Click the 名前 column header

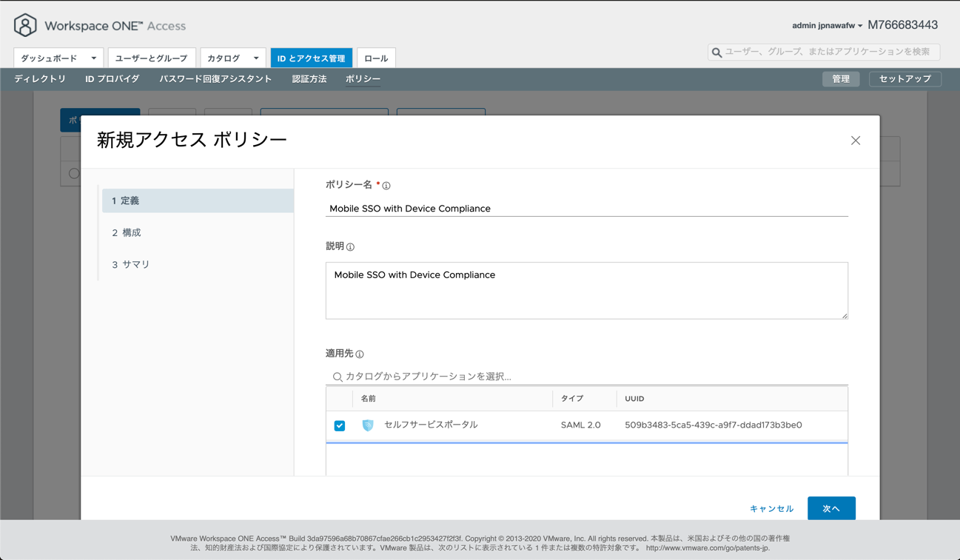(x=369, y=399)
